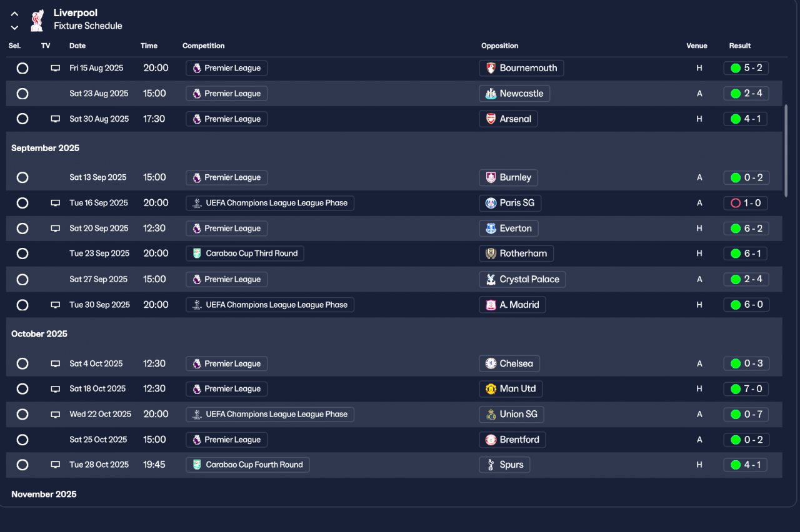Image resolution: width=800 pixels, height=532 pixels.
Task: Click the TV icon for Paris SG match
Action: coord(55,203)
